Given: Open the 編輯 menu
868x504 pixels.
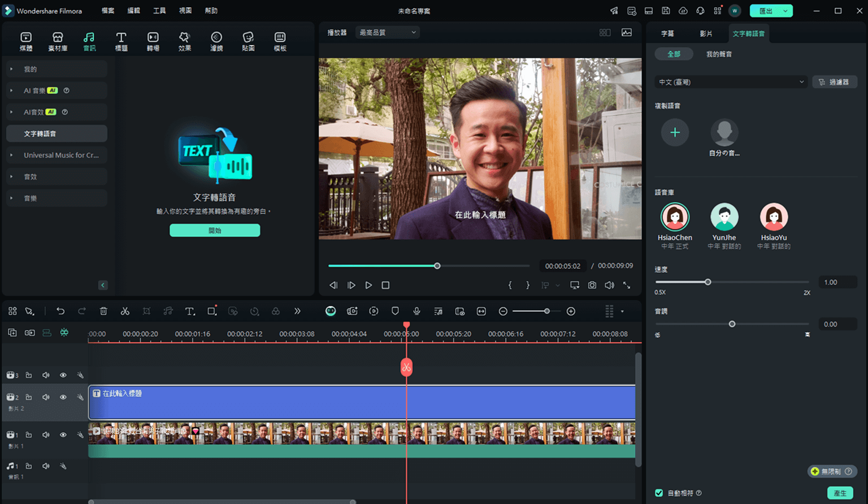Looking at the screenshot, I should [x=133, y=11].
